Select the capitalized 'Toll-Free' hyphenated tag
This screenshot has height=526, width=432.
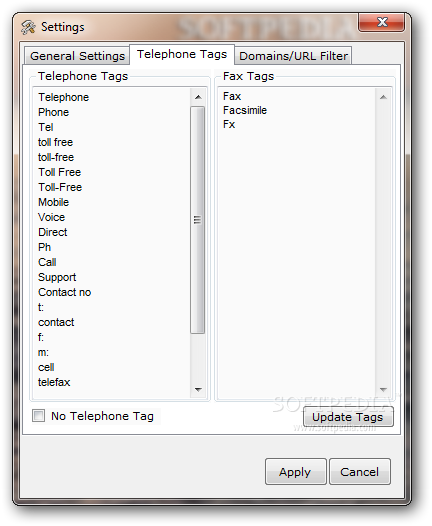[x=60, y=187]
